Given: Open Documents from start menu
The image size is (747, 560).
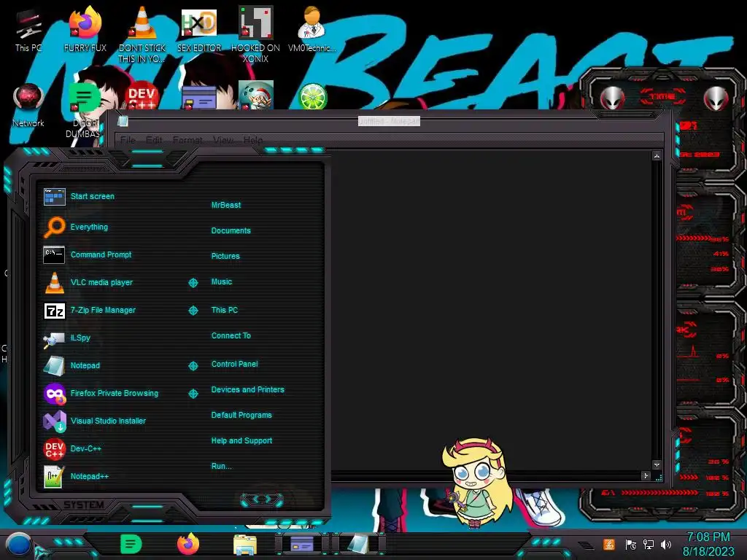Looking at the screenshot, I should pos(231,230).
